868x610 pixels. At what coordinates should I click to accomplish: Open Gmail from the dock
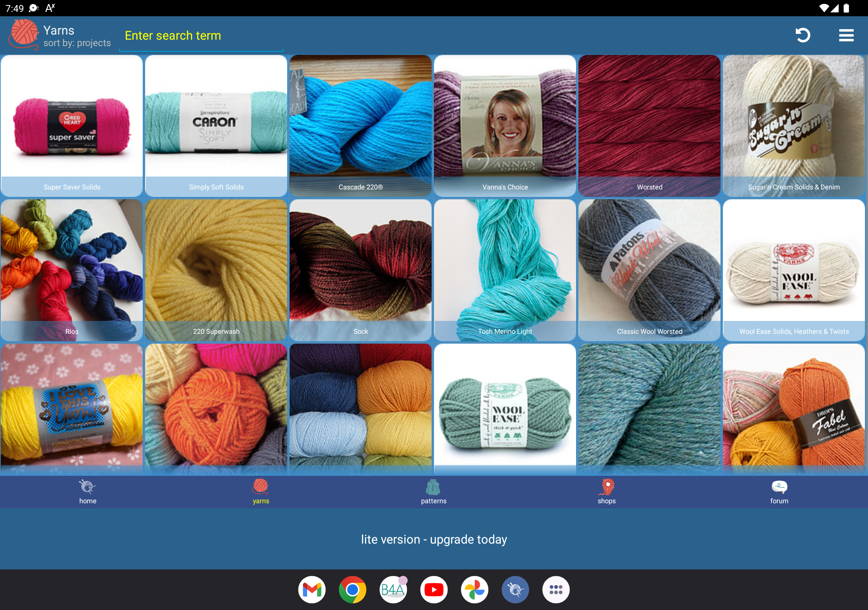[x=312, y=590]
